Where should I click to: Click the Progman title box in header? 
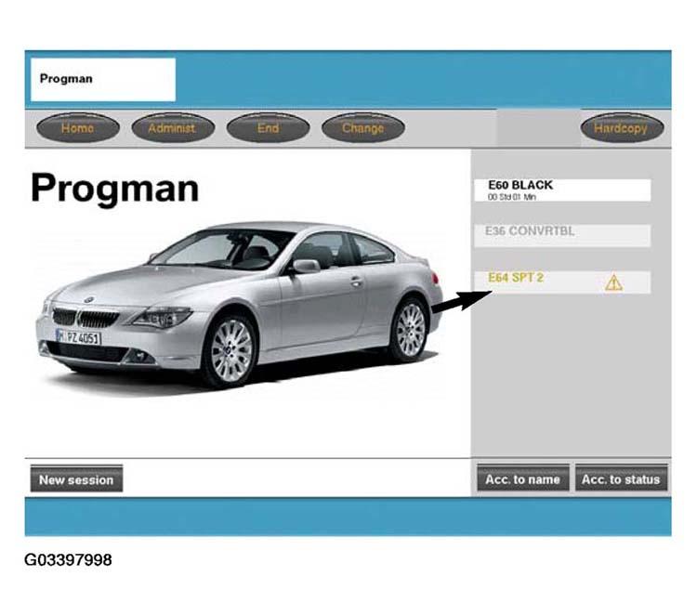pyautogui.click(x=103, y=79)
